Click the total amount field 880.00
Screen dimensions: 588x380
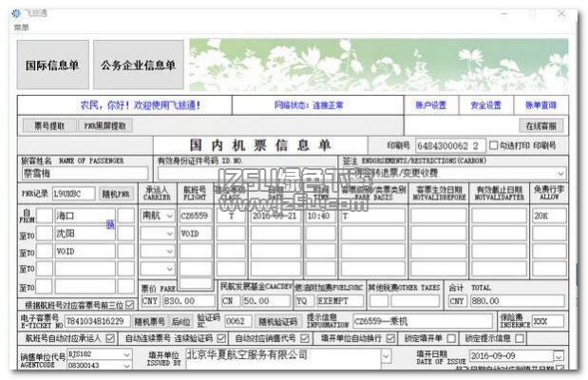pyautogui.click(x=518, y=301)
